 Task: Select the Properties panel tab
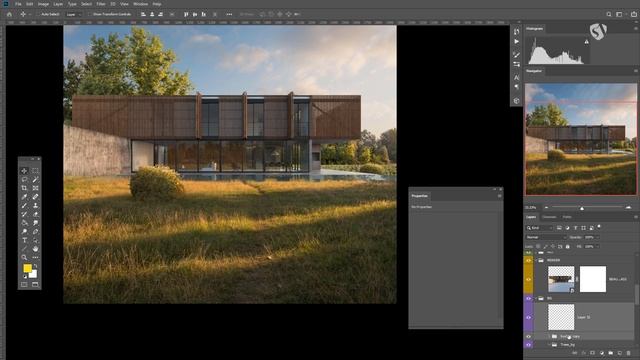pos(420,196)
